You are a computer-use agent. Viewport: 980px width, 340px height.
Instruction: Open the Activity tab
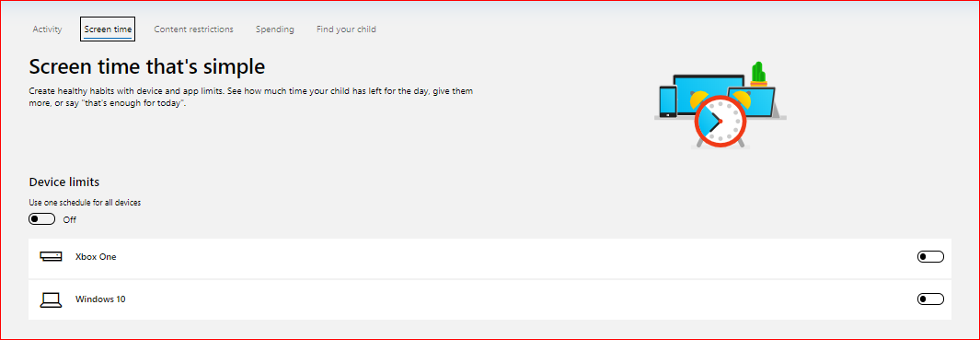pyautogui.click(x=48, y=29)
